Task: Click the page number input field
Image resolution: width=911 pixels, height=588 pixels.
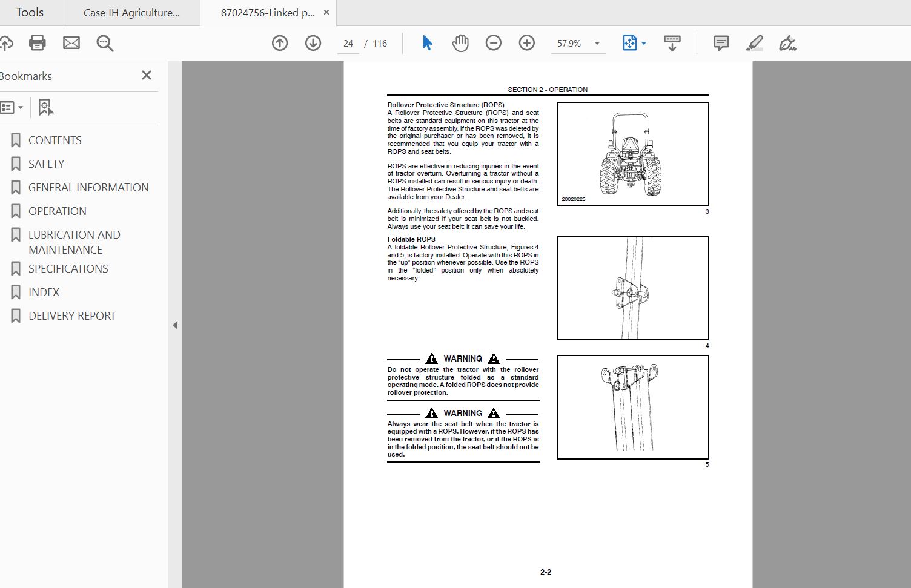Action: [x=348, y=43]
